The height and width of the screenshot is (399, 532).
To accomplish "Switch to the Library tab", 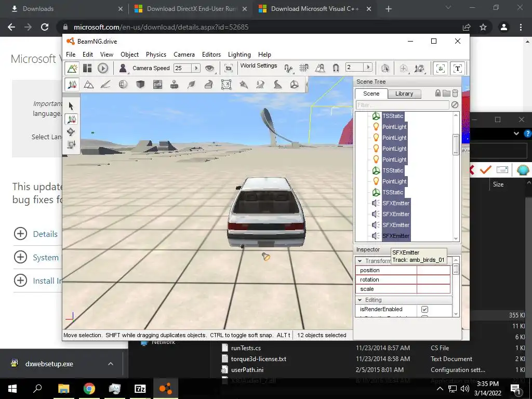I will (404, 94).
